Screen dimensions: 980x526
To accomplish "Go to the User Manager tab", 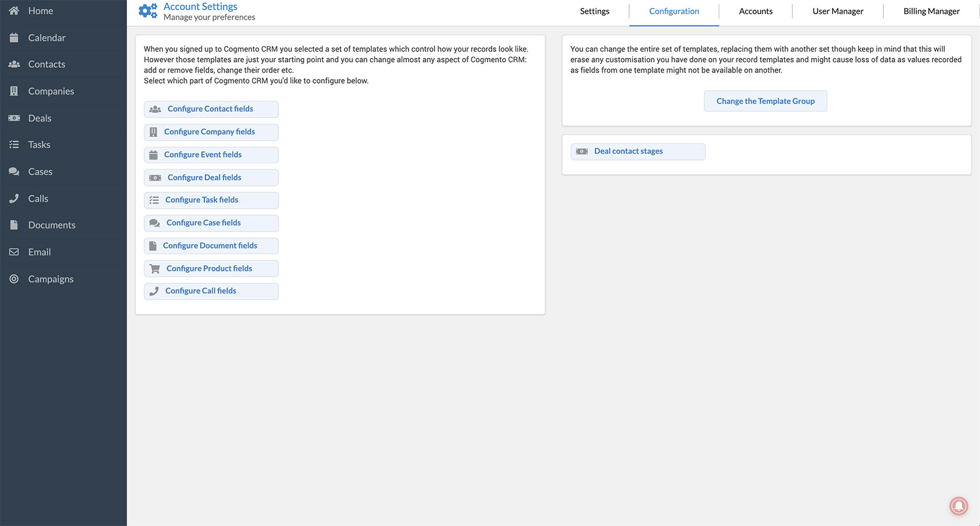I will coord(838,11).
